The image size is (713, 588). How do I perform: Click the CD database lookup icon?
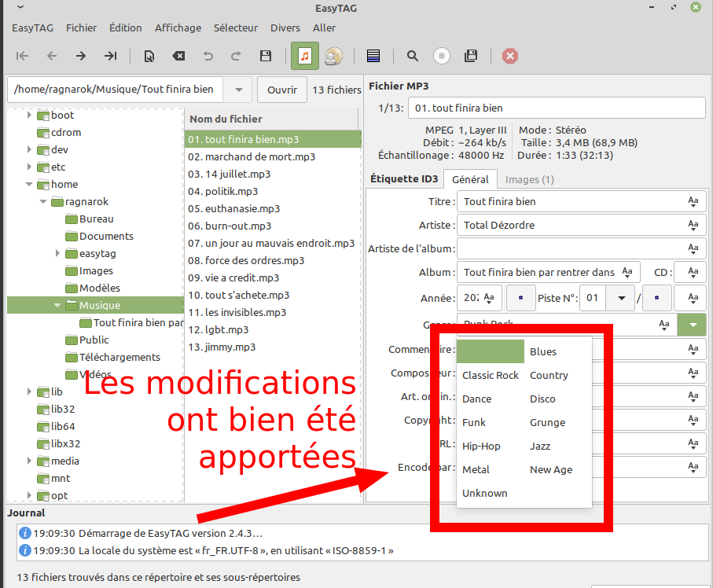point(442,56)
